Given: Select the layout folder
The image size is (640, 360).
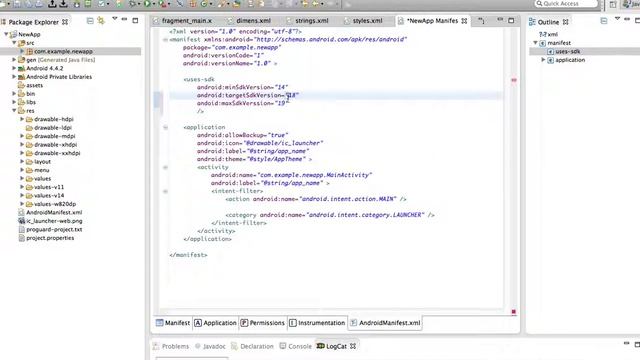Looking at the screenshot, I should click(x=42, y=162).
